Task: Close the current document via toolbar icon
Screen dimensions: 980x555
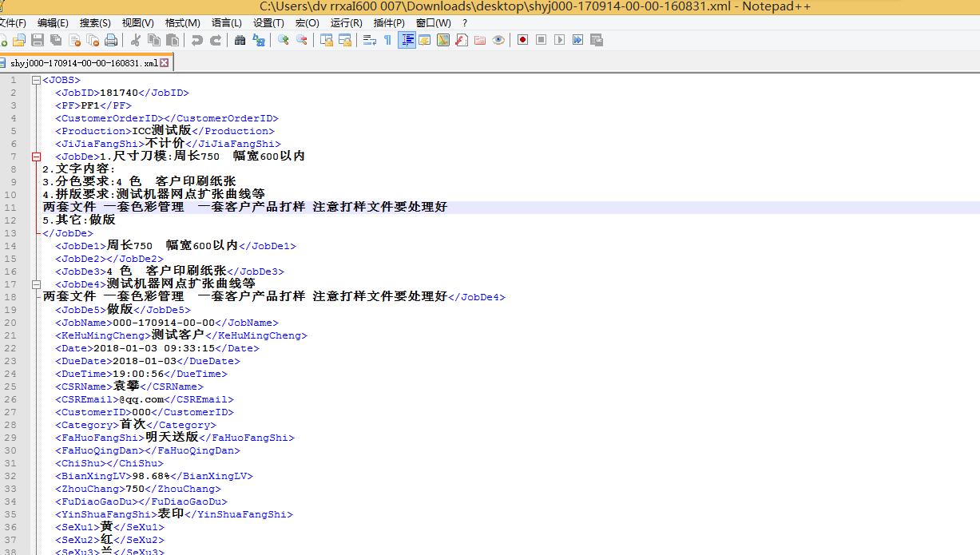Action: (74, 40)
